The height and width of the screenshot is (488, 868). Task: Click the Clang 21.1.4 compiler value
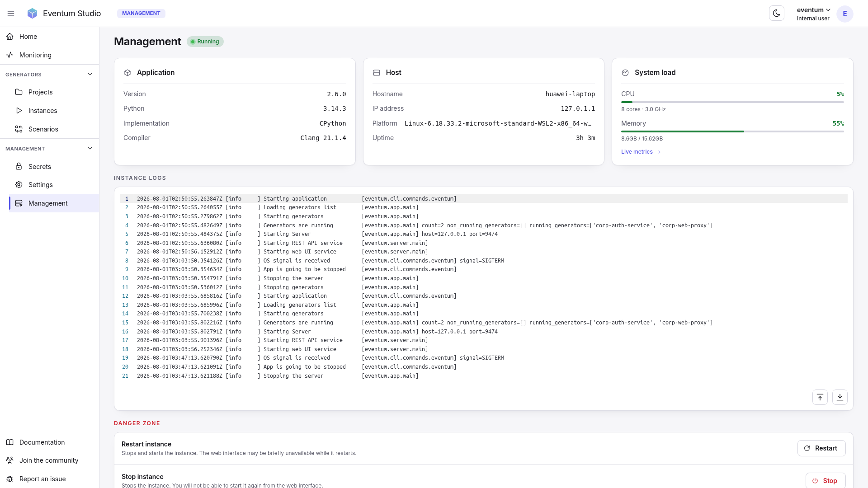323,138
